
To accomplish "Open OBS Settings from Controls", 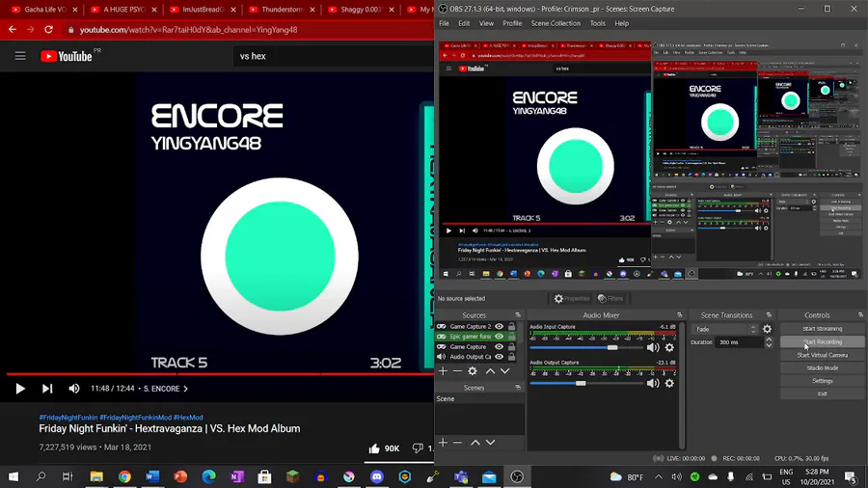I will click(822, 381).
